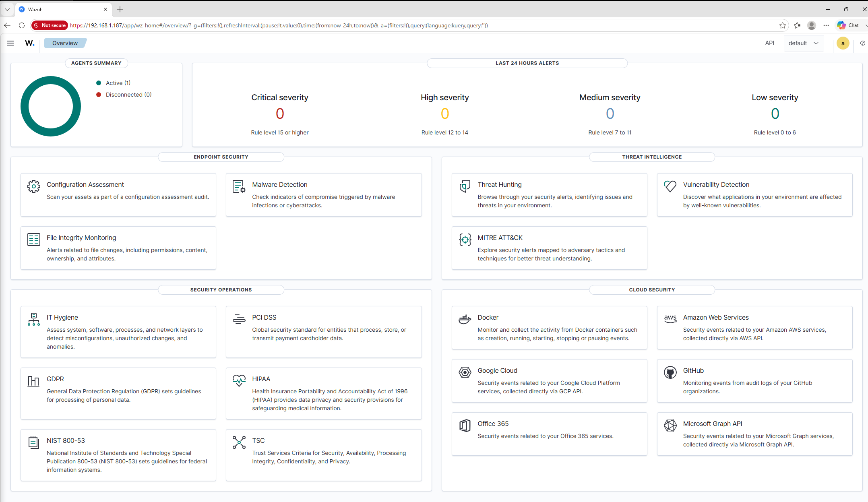Click the GitHub octocat icon

pos(670,372)
